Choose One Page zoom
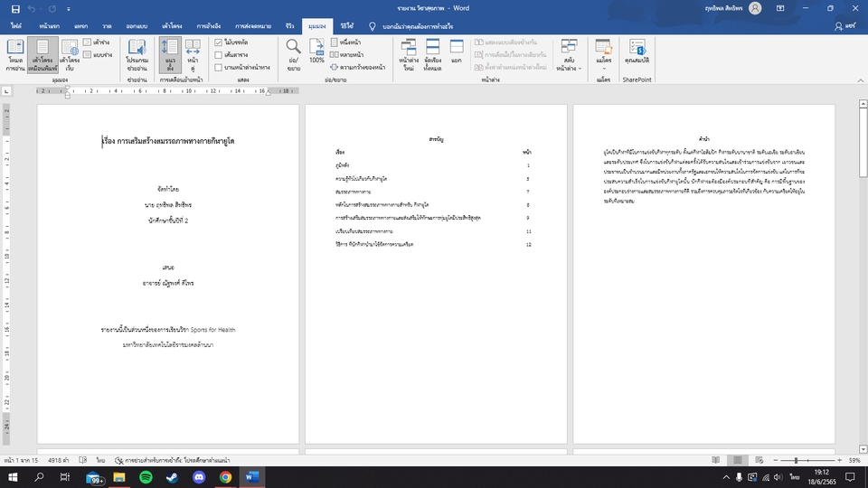Image resolution: width=868 pixels, height=488 pixels. tap(346, 42)
